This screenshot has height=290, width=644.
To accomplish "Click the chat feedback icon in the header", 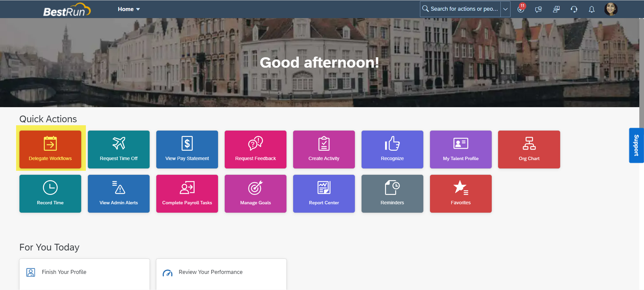I will (539, 9).
